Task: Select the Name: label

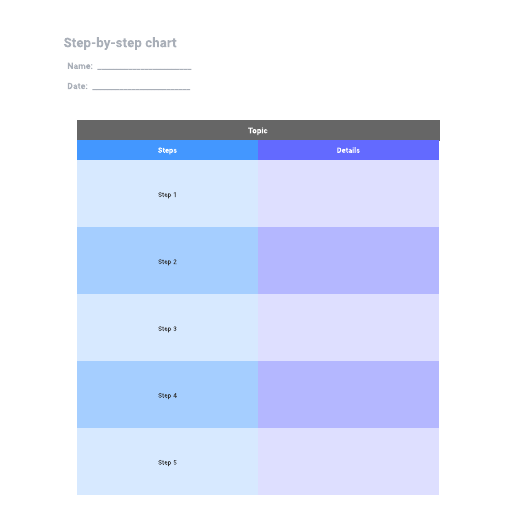Action: [80, 66]
